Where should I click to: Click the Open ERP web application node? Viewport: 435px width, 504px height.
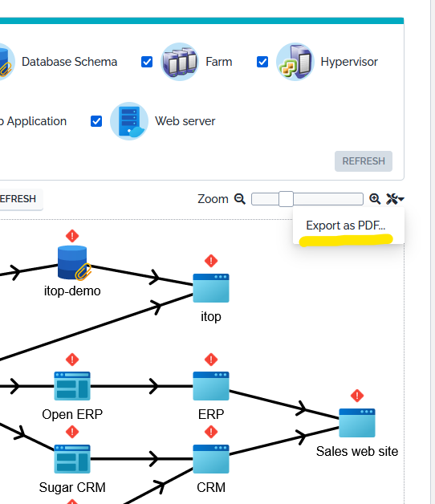tap(72, 386)
